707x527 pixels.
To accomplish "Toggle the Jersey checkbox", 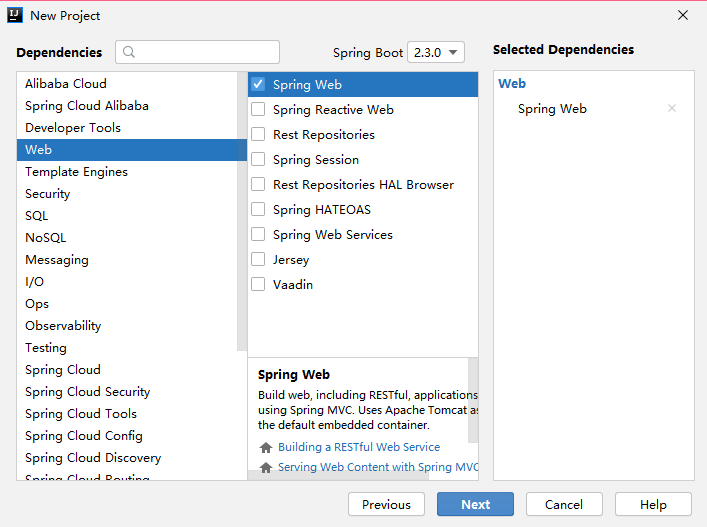I will coord(258,260).
